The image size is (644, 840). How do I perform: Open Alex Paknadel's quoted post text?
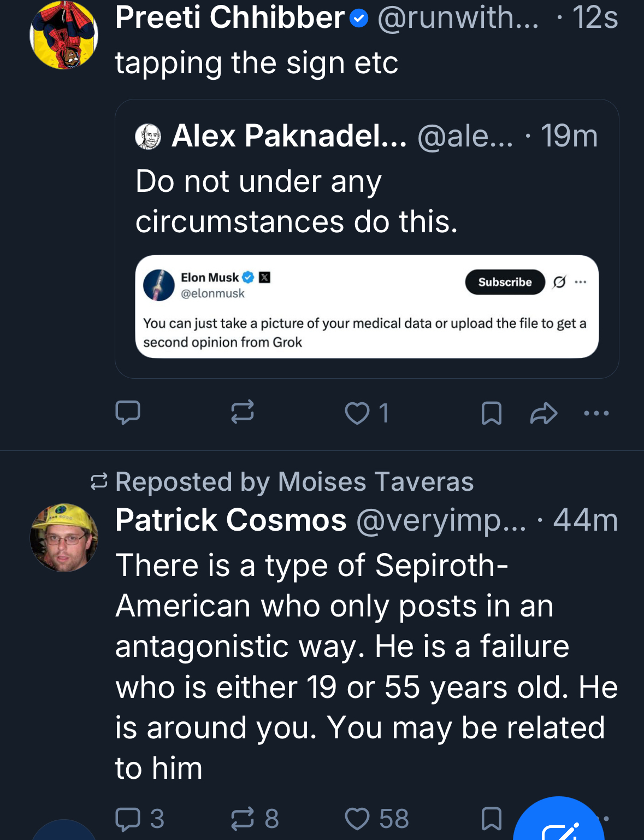pyautogui.click(x=297, y=201)
